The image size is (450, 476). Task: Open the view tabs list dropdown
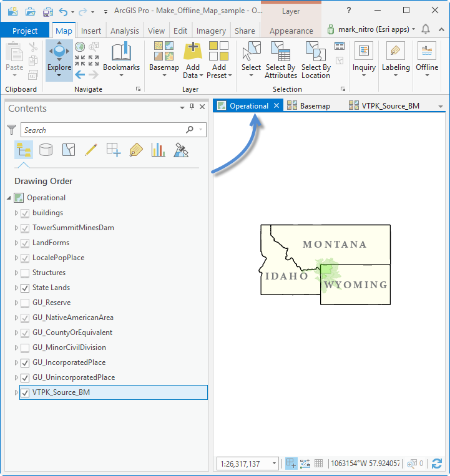(x=440, y=107)
